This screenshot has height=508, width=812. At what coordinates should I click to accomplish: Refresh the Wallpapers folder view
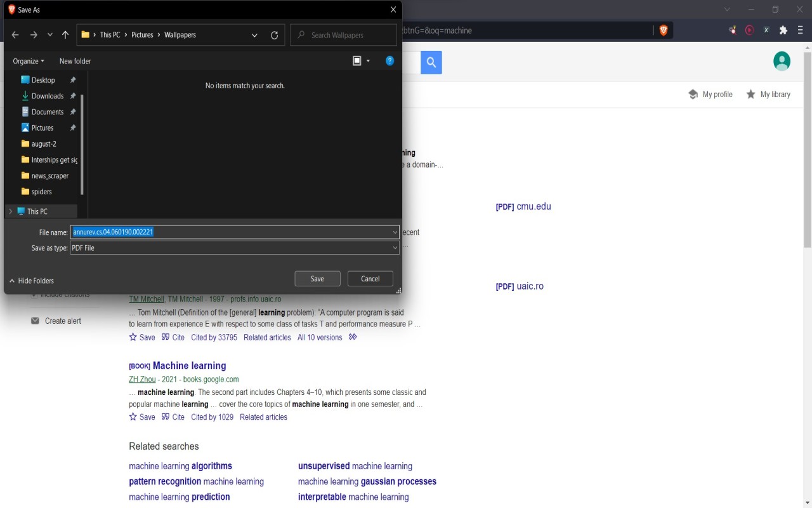(274, 36)
